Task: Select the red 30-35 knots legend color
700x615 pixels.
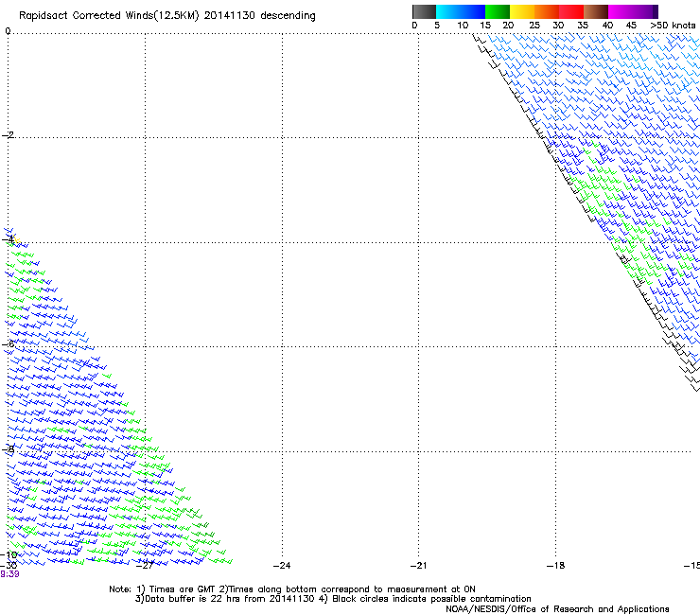Action: tap(571, 11)
